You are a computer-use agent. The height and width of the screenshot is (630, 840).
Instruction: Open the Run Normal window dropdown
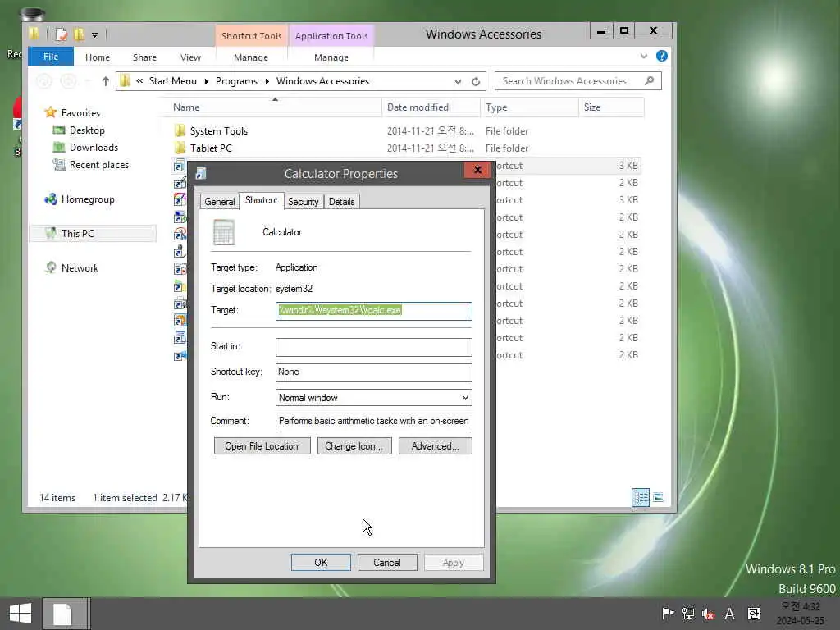[373, 398]
